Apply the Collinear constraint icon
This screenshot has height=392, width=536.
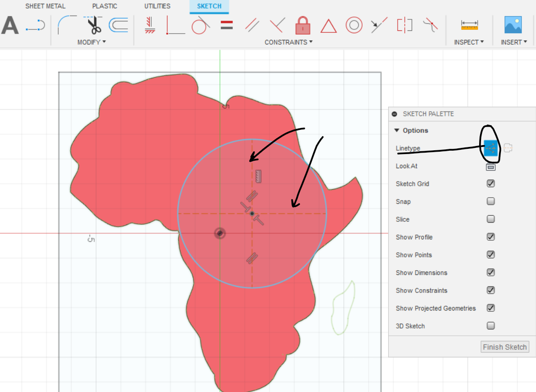[x=379, y=25]
